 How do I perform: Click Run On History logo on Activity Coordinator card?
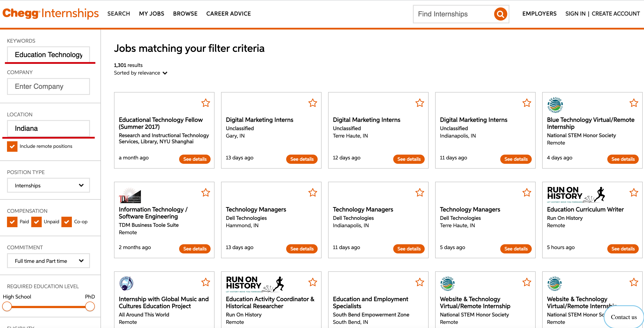[x=255, y=284]
